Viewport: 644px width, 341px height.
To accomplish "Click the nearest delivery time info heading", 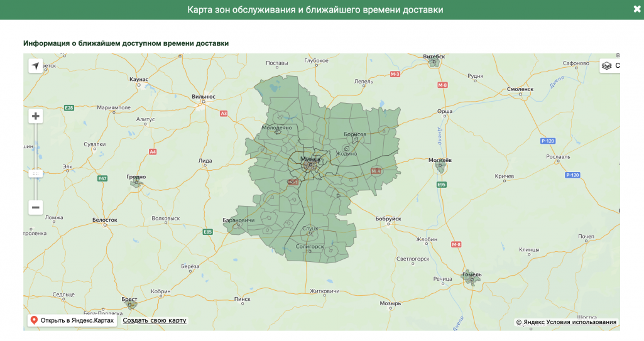I will 126,43.
